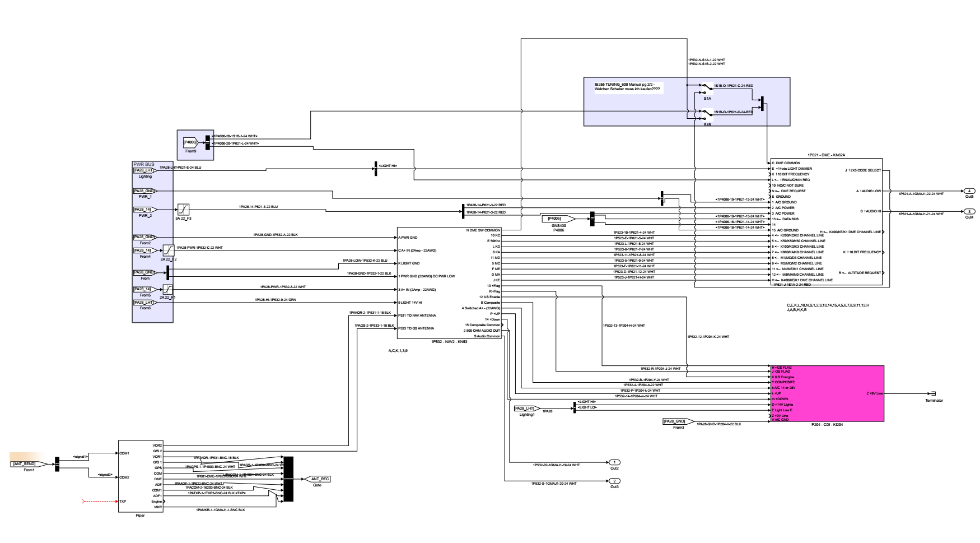Select the 3A 22_F3 fuse block

pos(183,209)
